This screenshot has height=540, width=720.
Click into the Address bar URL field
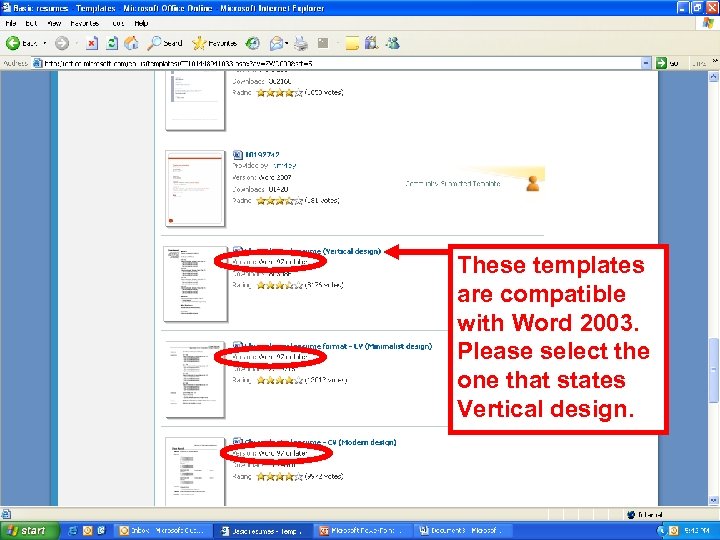342,63
